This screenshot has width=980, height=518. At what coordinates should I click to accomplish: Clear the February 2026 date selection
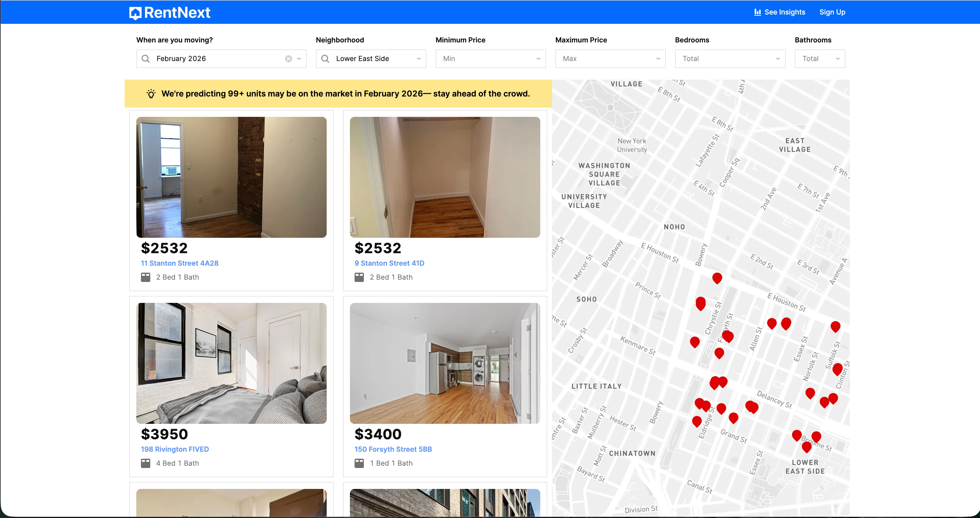(x=288, y=59)
